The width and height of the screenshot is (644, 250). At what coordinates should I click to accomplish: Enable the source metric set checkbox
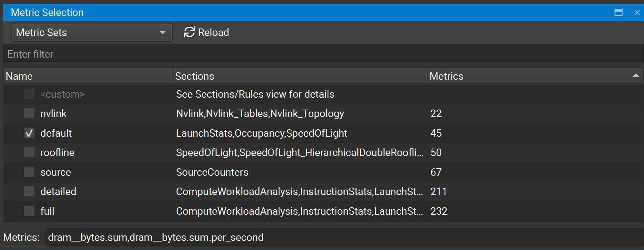pyautogui.click(x=30, y=172)
